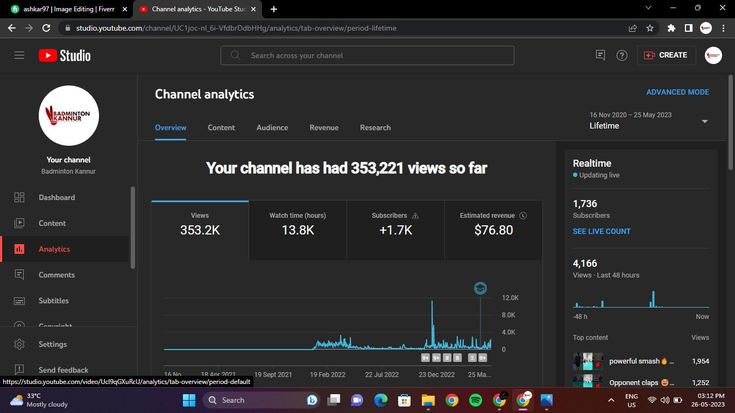Bookmark this page with the star icon
The width and height of the screenshot is (735, 413).
(650, 28)
